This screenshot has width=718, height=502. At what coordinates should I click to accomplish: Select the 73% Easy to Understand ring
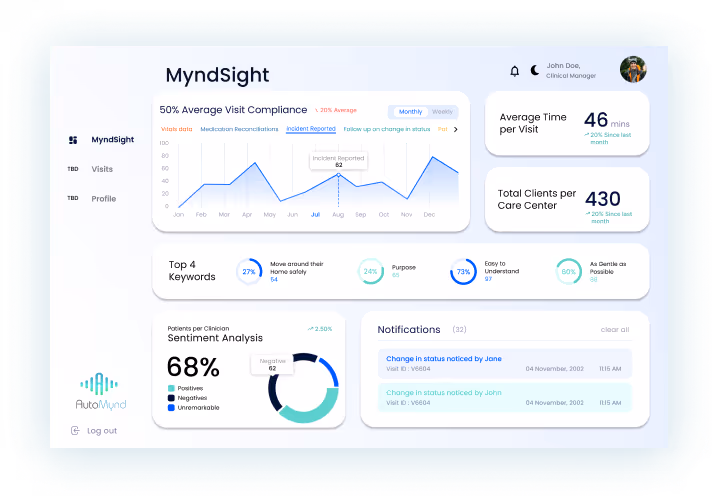click(463, 272)
